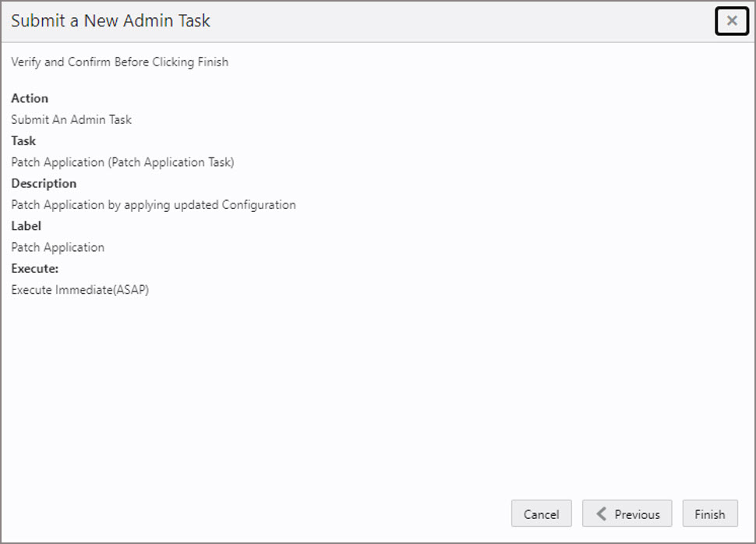Image resolution: width=756 pixels, height=544 pixels.
Task: Select the Execute heading
Action: click(x=34, y=268)
